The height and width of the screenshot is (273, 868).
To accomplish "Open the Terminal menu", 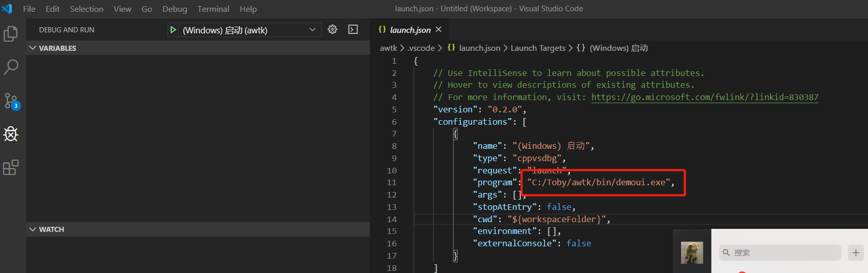I will (x=213, y=9).
